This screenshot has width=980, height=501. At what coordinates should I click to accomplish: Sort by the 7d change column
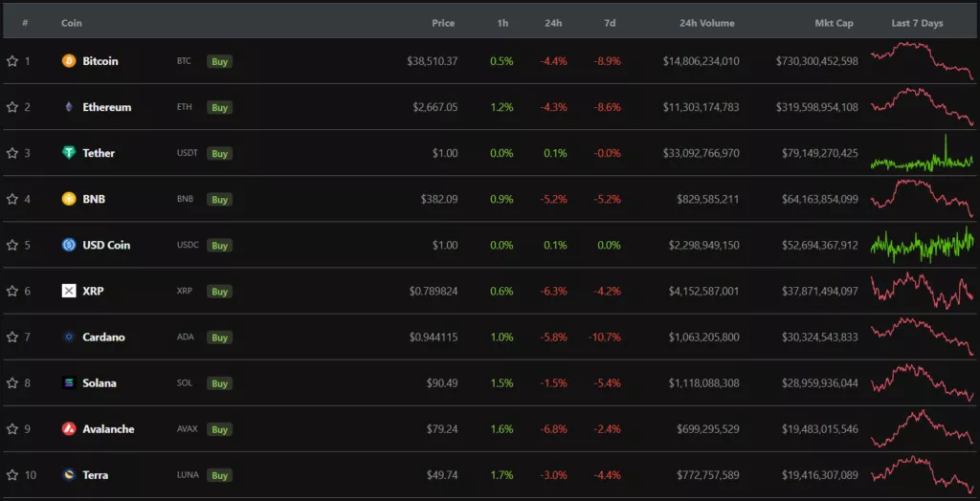point(610,23)
